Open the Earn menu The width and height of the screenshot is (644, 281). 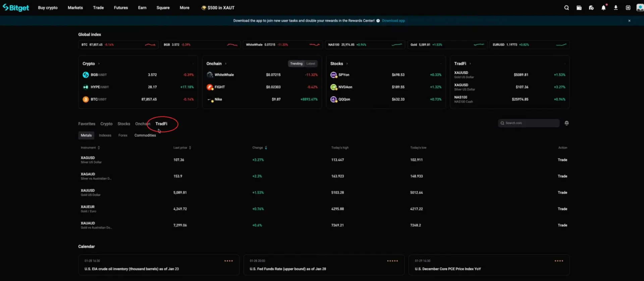click(x=142, y=8)
